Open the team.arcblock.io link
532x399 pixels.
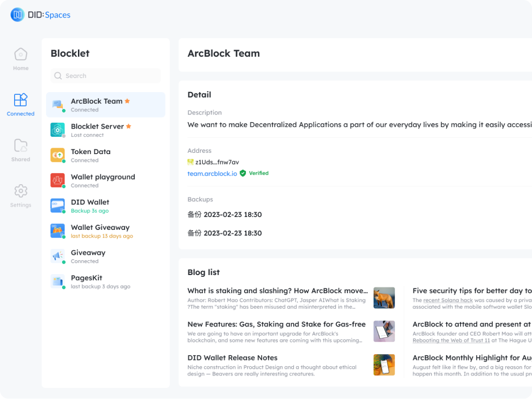[212, 173]
